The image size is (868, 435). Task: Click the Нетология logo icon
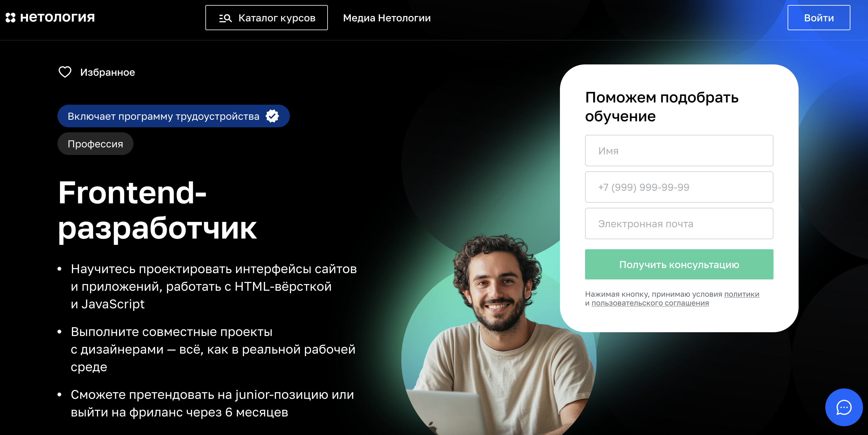pos(10,18)
